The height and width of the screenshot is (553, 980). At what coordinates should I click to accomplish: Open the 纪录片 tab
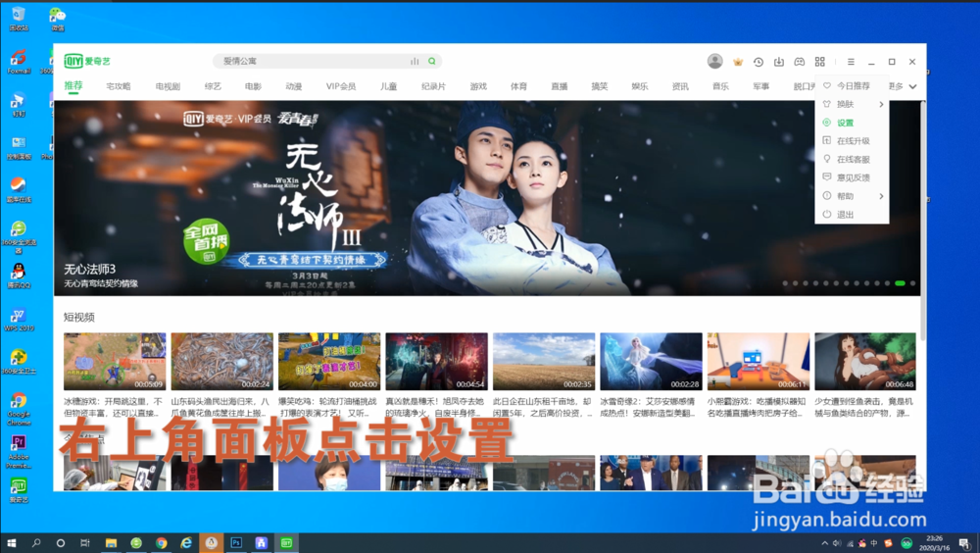[433, 86]
